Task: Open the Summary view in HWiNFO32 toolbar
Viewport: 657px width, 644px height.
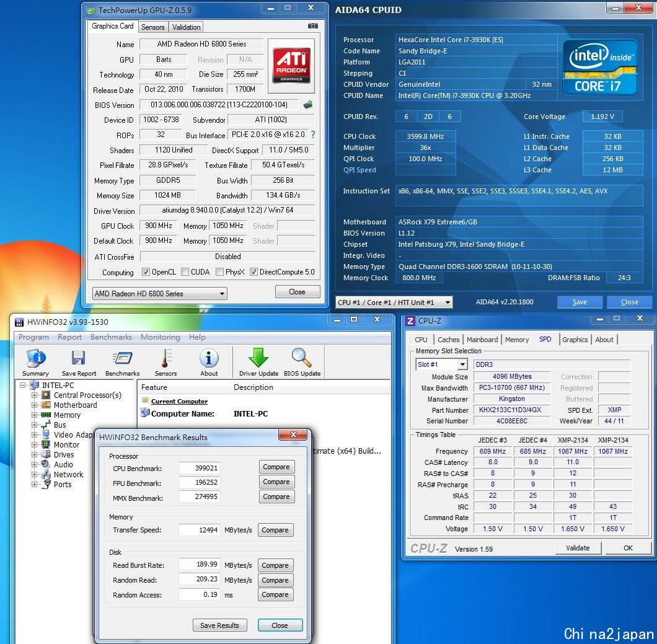Action: [x=36, y=362]
